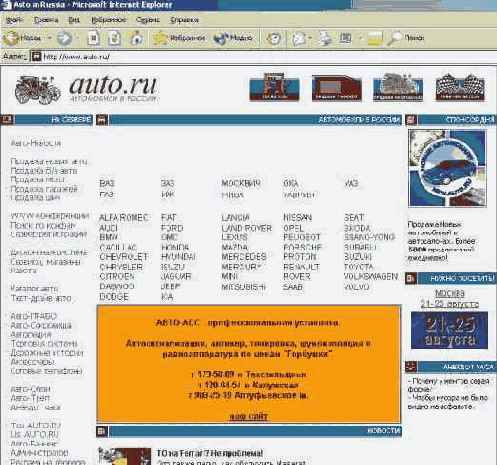Image resolution: width=497 pixels, height=465 pixels.
Task: Open the ВАЗ domestic brand link
Action: point(107,183)
